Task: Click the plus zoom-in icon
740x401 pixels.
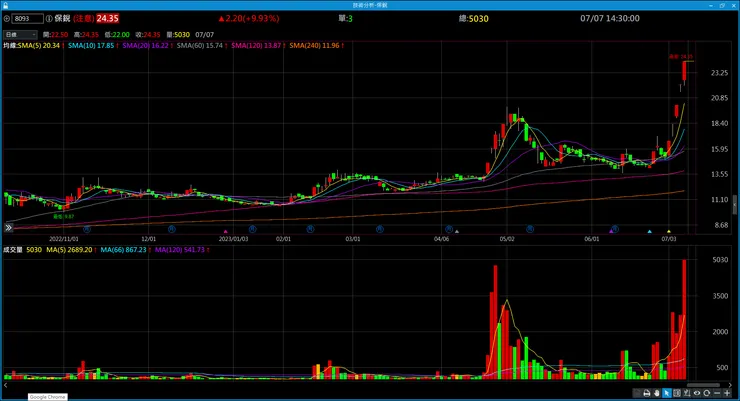Action: point(727,393)
